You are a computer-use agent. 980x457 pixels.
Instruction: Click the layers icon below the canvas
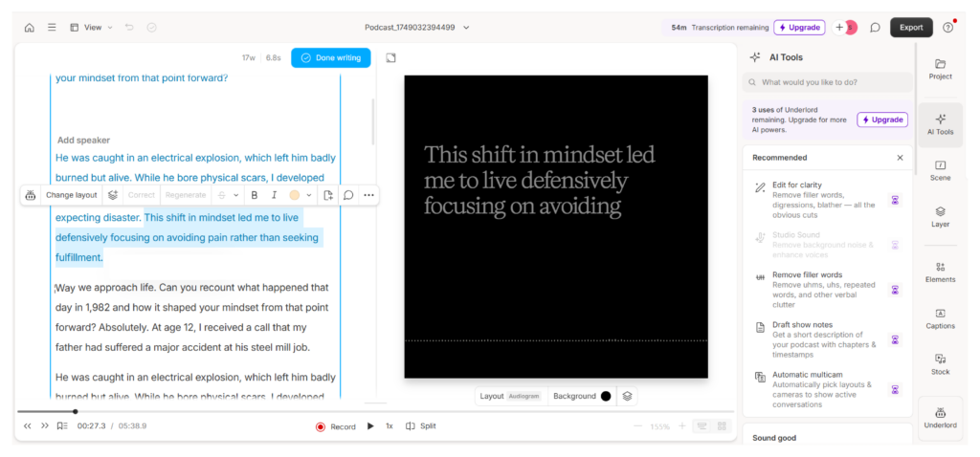pyautogui.click(x=628, y=396)
